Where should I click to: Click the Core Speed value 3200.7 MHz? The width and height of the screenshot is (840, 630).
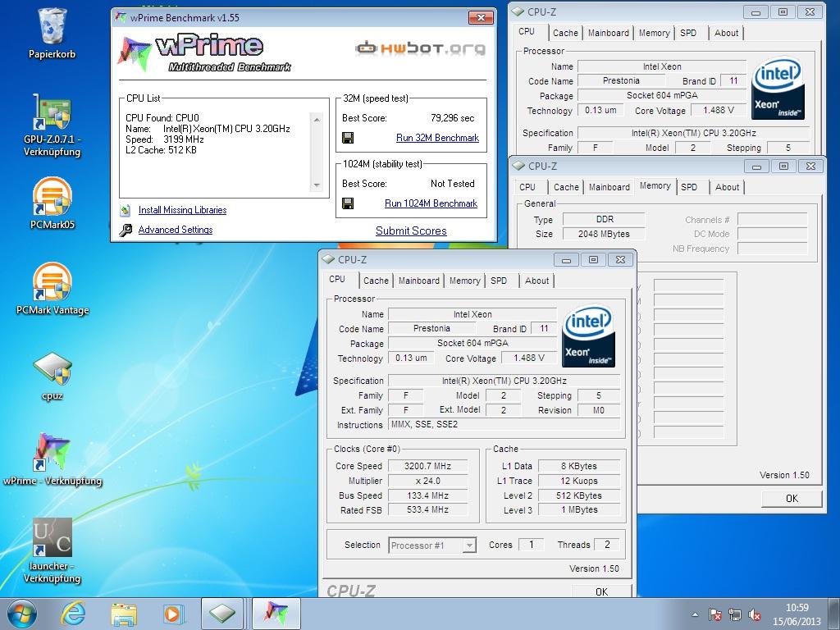(x=427, y=466)
